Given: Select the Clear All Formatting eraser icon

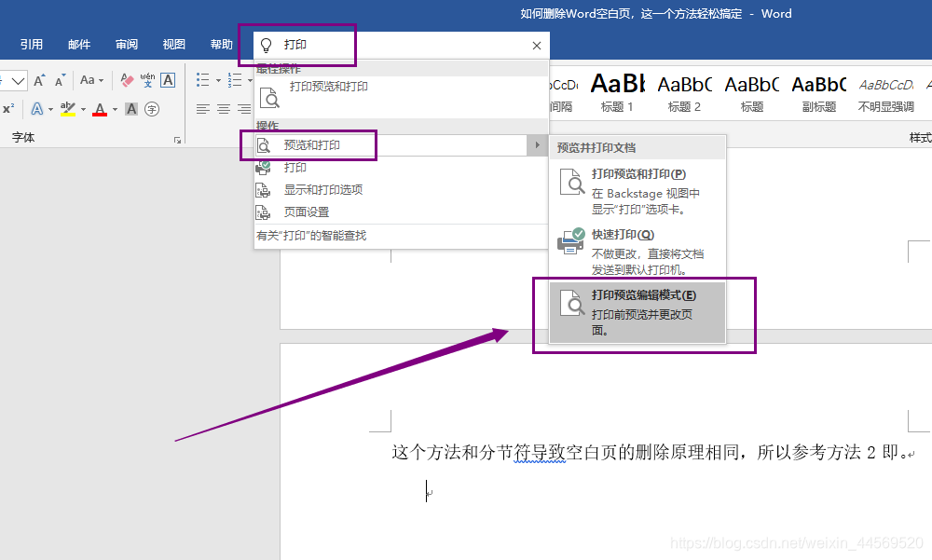Looking at the screenshot, I should 126,79.
